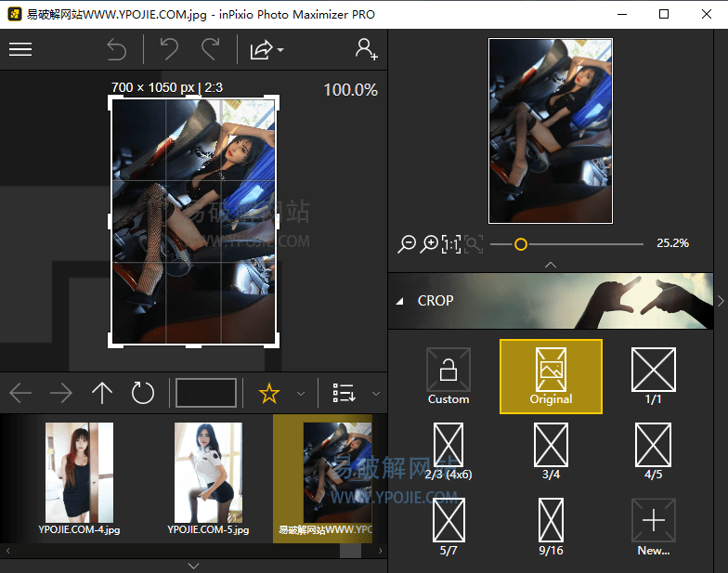The height and width of the screenshot is (573, 728).
Task: Open the star rating filter dropdown
Action: 300,394
